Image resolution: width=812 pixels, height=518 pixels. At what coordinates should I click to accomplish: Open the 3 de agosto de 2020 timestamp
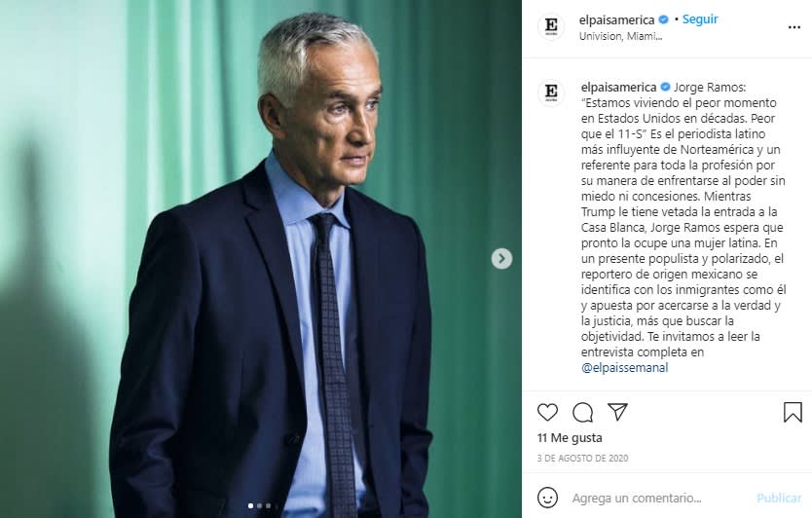pos(582,458)
